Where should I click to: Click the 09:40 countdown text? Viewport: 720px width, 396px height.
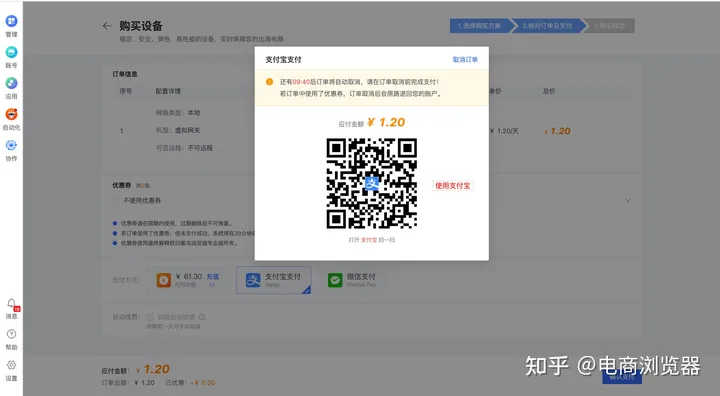[301, 82]
